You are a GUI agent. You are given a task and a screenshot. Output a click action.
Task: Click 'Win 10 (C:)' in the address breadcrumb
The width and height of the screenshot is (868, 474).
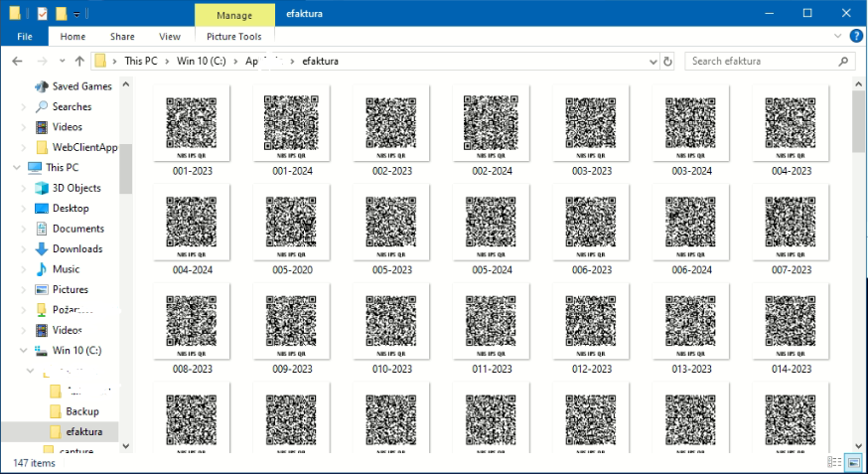click(201, 62)
